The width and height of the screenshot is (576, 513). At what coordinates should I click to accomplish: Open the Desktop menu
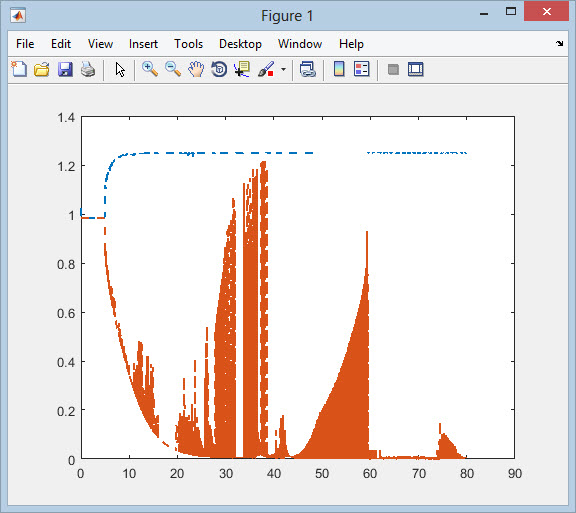click(240, 44)
